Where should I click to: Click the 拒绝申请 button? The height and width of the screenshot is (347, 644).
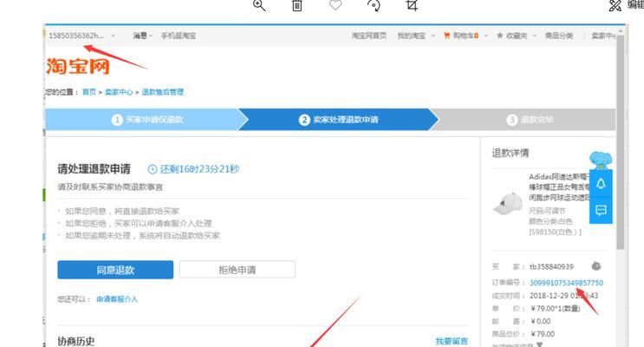pos(237,270)
